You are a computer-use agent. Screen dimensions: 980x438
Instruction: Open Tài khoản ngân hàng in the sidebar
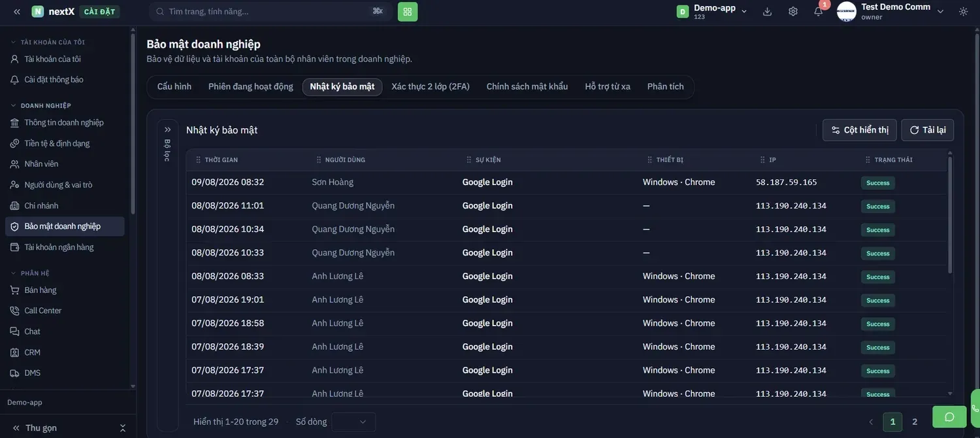tap(65, 247)
